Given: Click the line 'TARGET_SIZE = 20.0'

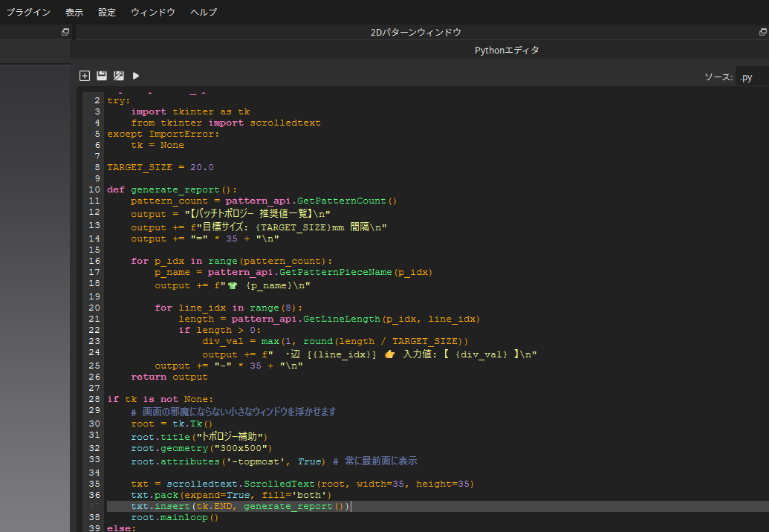Looking at the screenshot, I should [x=160, y=167].
